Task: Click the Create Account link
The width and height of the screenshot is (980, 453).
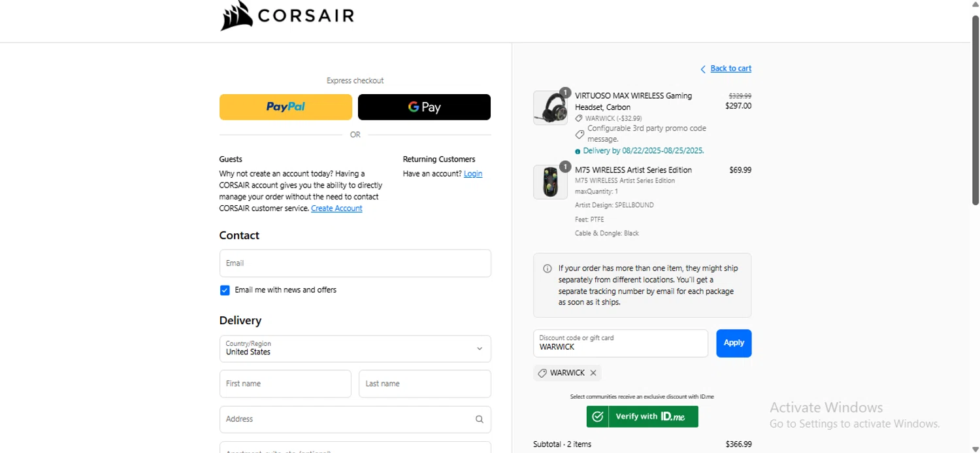Action: [x=336, y=209]
